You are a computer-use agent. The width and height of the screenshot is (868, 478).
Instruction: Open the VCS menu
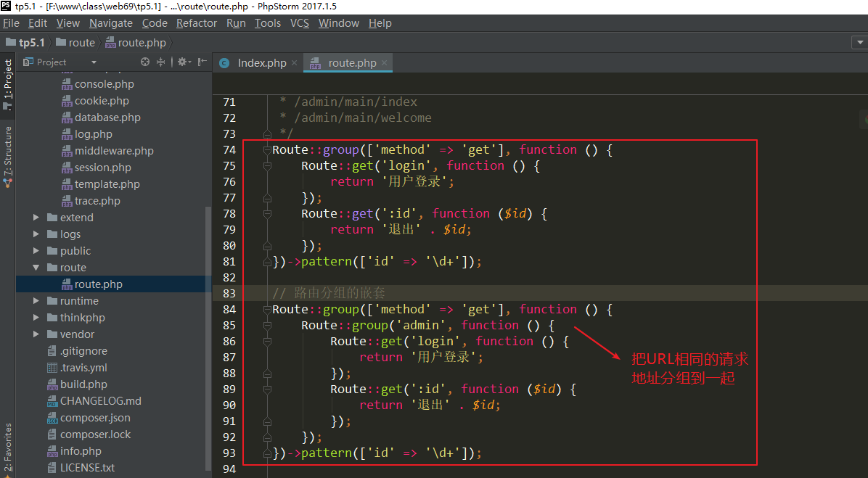click(300, 23)
